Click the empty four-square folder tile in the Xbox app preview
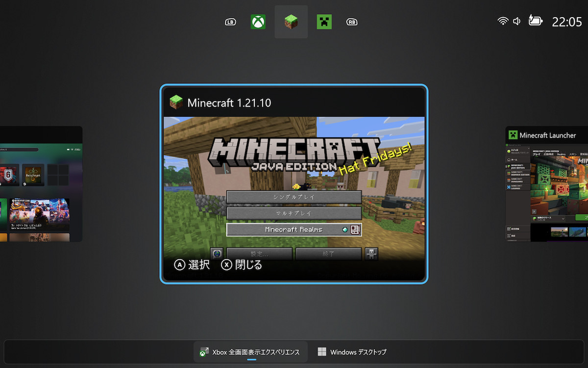Image resolution: width=588 pixels, height=368 pixels. pos(59,175)
